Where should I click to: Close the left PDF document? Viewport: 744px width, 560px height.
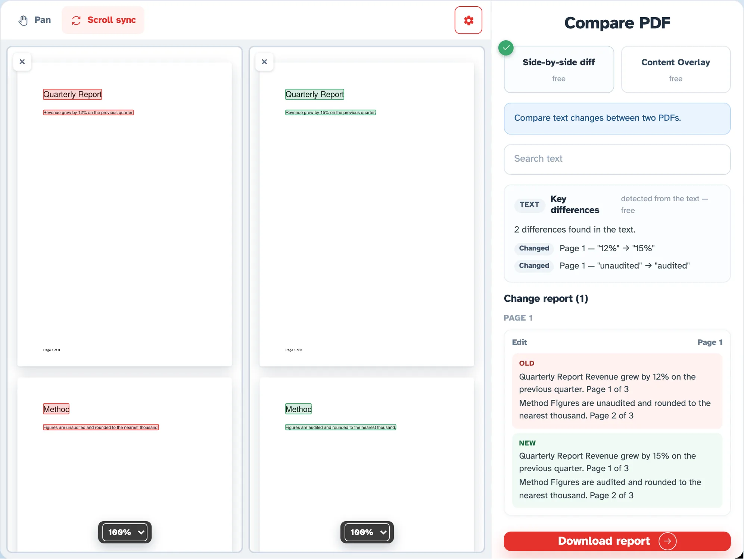coord(22,62)
